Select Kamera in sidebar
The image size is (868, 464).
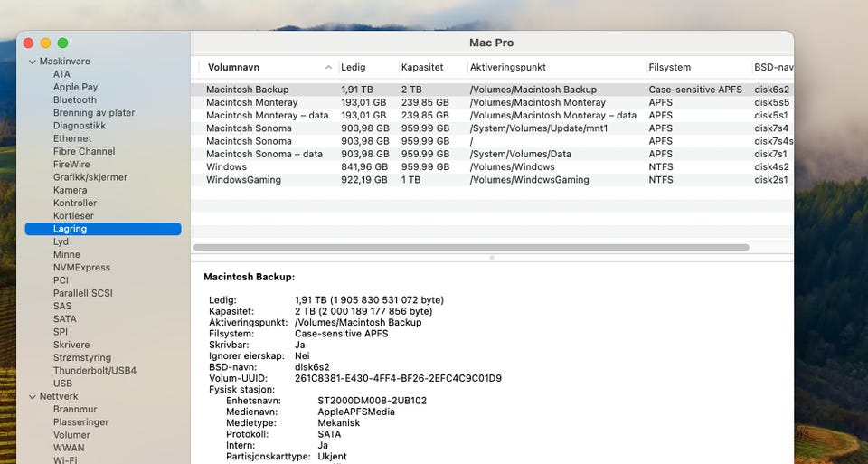pos(70,190)
